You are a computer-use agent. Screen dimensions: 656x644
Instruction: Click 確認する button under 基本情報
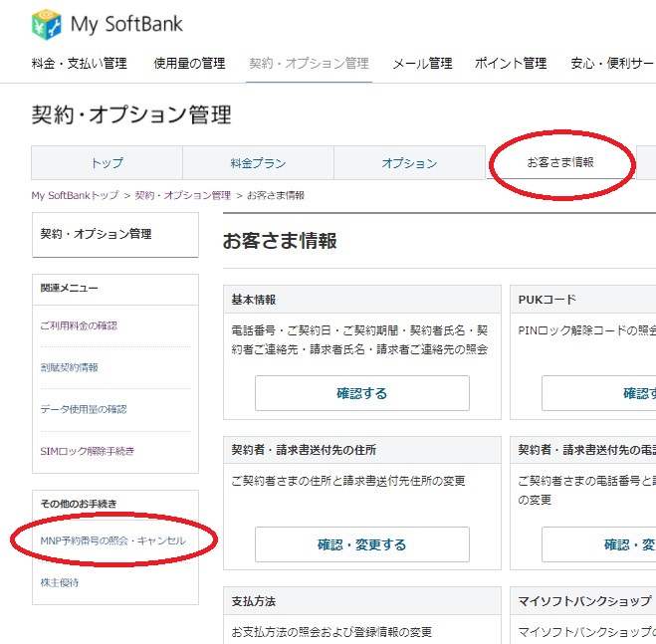(x=362, y=393)
